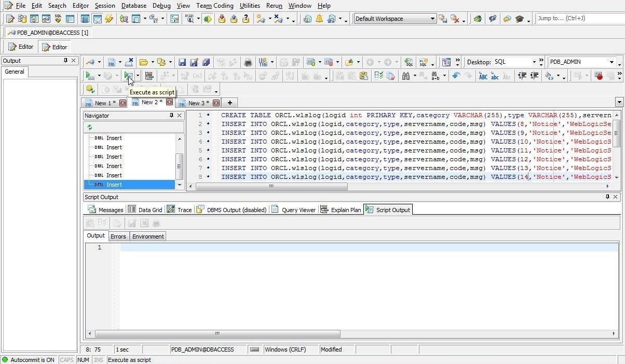This screenshot has width=625, height=364.
Task: Click the General tab in Output panel
Action: point(15,72)
